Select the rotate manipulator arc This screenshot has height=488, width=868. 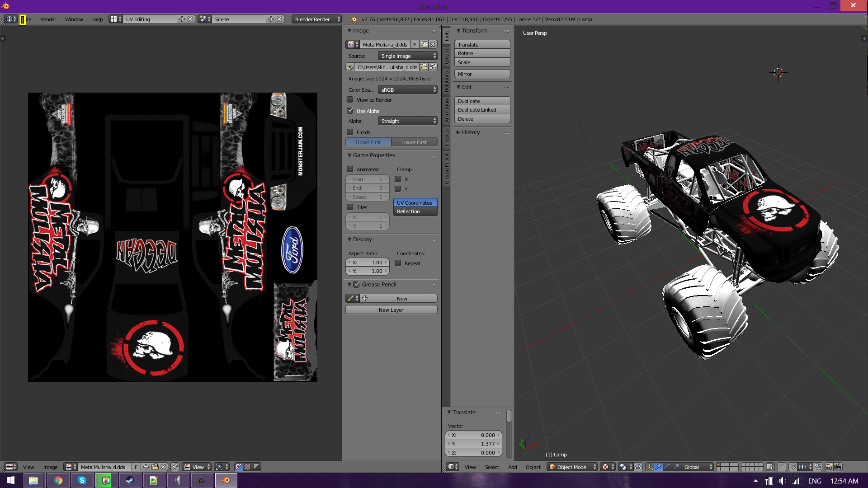point(667,467)
